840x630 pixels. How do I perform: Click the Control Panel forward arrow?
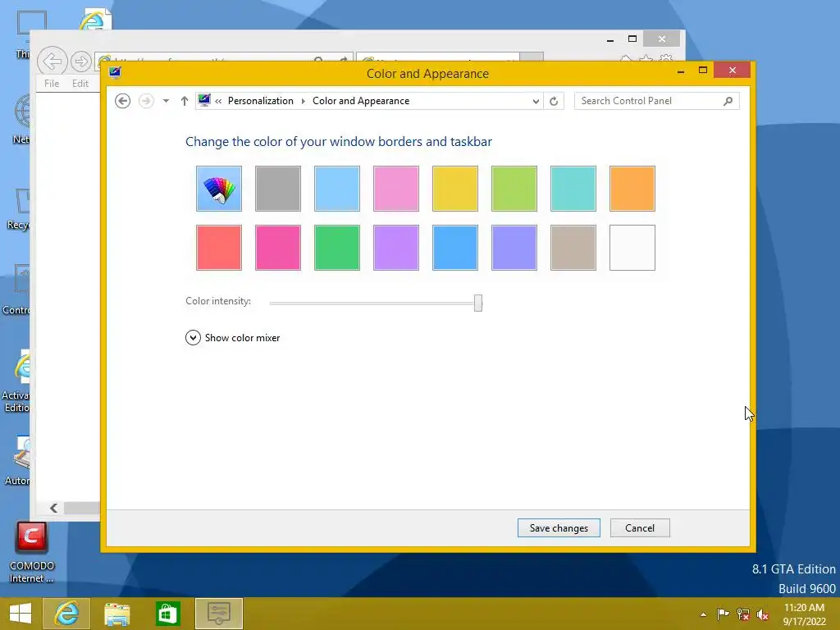(x=146, y=101)
